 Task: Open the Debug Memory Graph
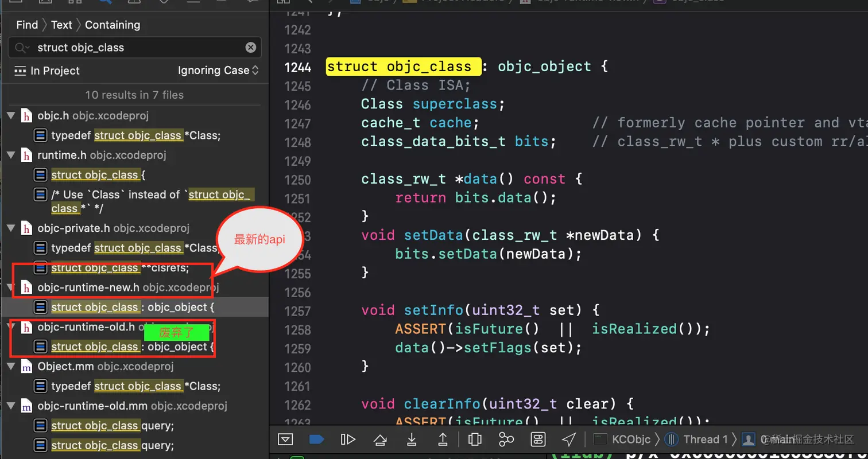coord(506,439)
